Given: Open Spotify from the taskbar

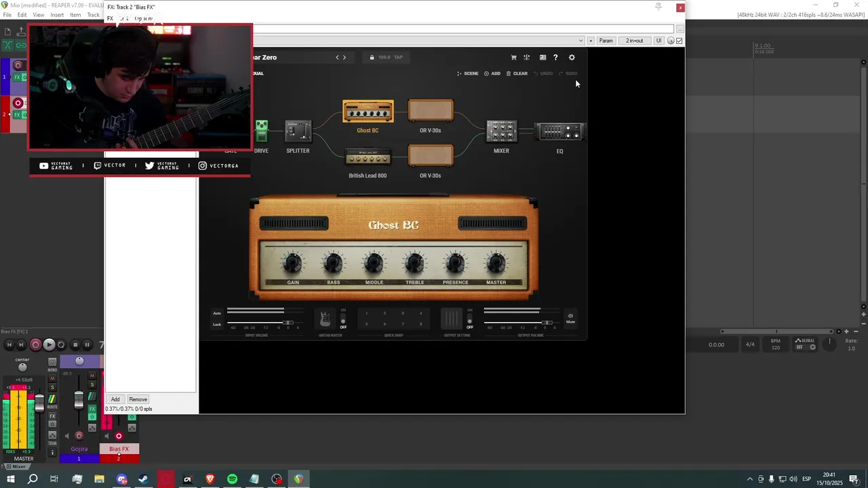Looking at the screenshot, I should tap(232, 479).
